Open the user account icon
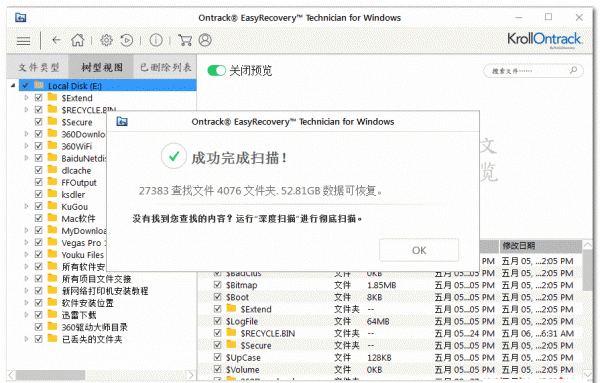 (205, 40)
